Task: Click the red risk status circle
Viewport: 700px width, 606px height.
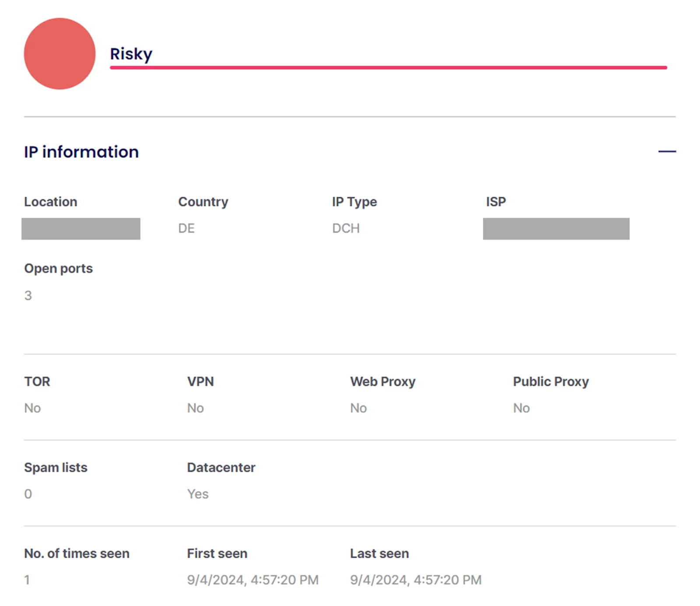Action: (x=59, y=53)
